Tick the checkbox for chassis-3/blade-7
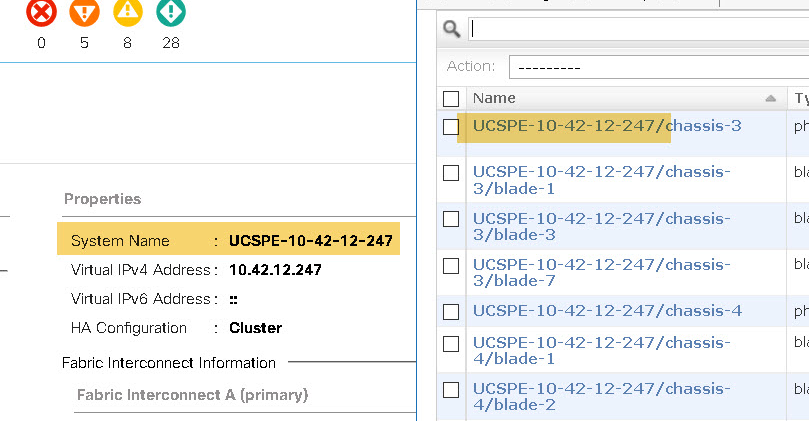The image size is (809, 421). tap(451, 266)
